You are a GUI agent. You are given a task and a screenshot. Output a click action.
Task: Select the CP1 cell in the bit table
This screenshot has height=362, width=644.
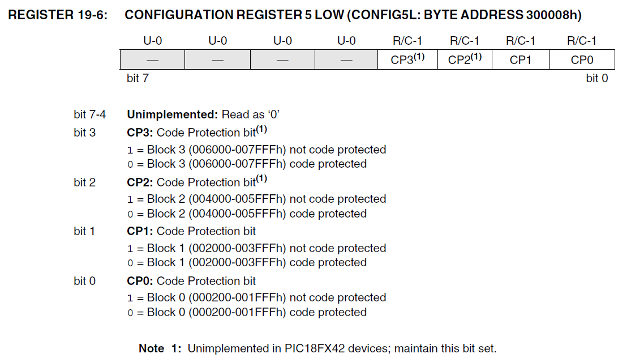coord(521,60)
